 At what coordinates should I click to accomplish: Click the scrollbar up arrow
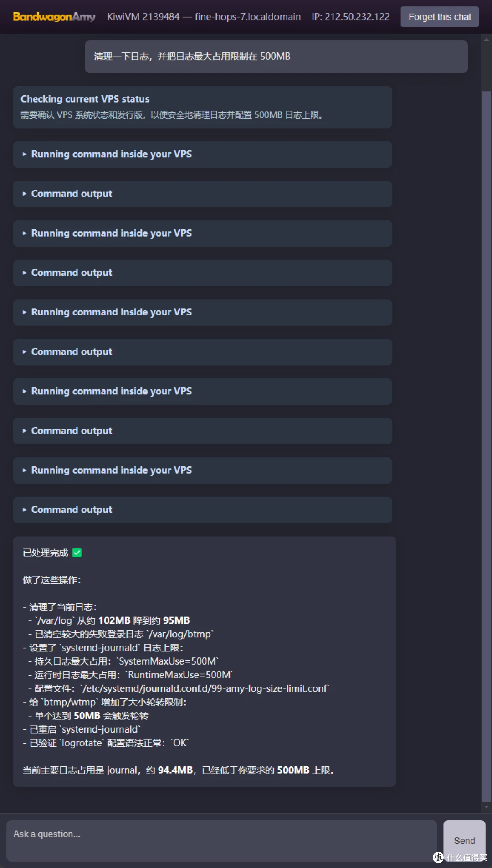(487, 40)
